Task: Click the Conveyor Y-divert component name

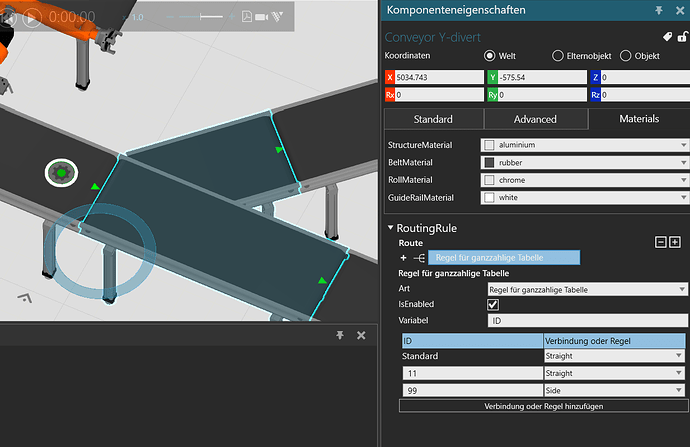Action: pos(433,37)
